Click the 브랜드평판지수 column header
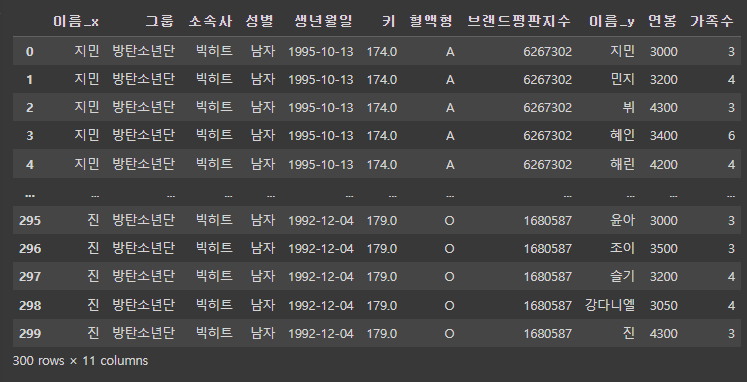 pyautogui.click(x=519, y=21)
